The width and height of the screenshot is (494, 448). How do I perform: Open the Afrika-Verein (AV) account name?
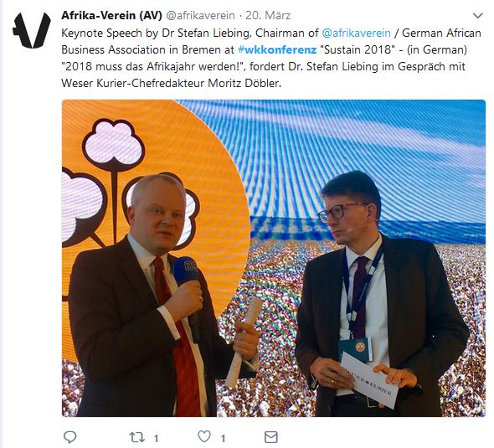pos(111,15)
